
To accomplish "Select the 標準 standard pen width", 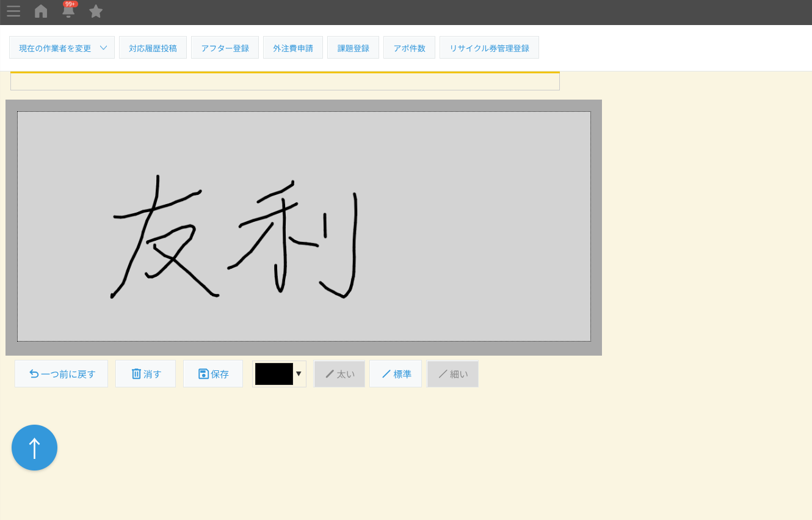I will 396,374.
